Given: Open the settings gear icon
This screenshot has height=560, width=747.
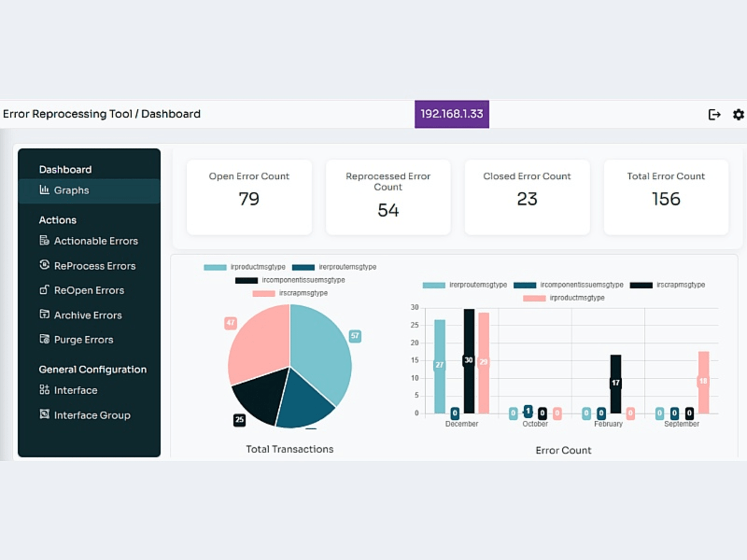Looking at the screenshot, I should (x=738, y=114).
